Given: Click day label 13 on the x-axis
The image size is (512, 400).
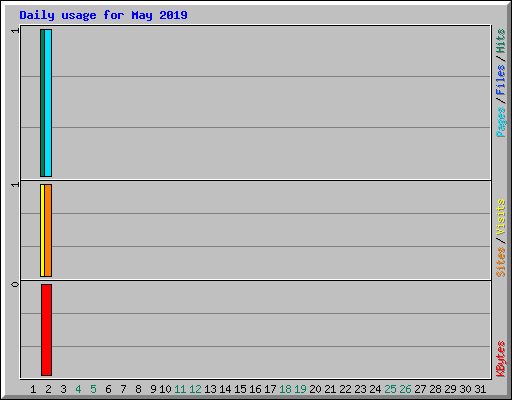Looking at the screenshot, I should click(x=210, y=389).
